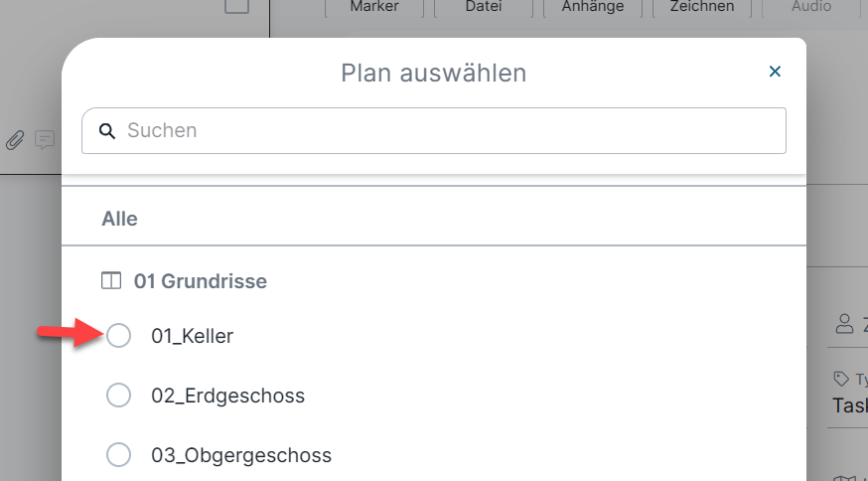Select the 03_Obergeschoss radio button

coord(118,455)
